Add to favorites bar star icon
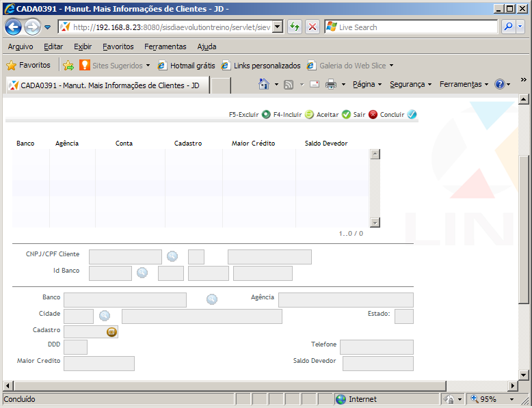532x408 pixels. coord(68,65)
